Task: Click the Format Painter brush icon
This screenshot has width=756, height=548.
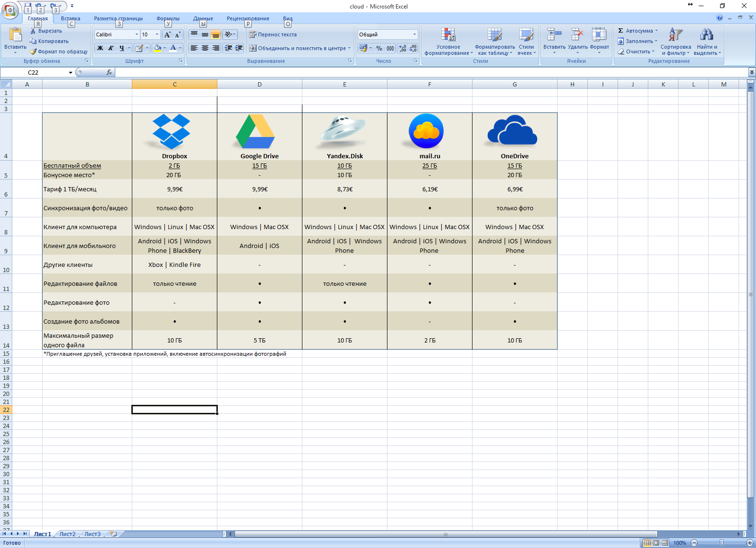Action: click(33, 51)
